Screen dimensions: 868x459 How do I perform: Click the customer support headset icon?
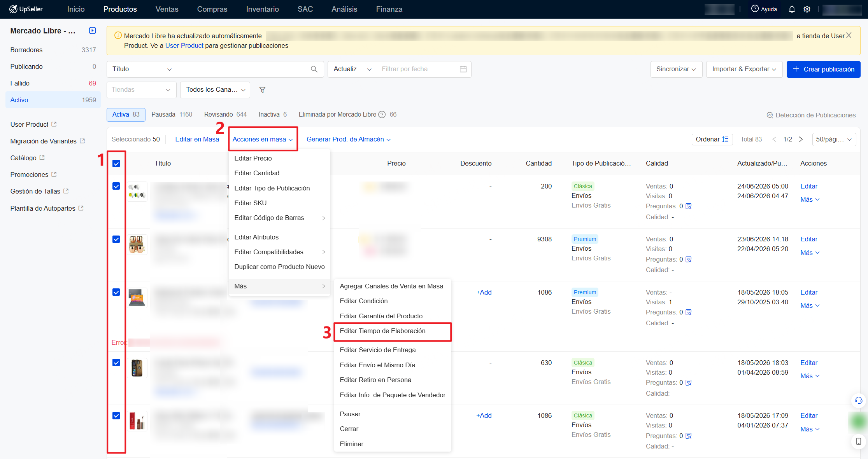858,400
